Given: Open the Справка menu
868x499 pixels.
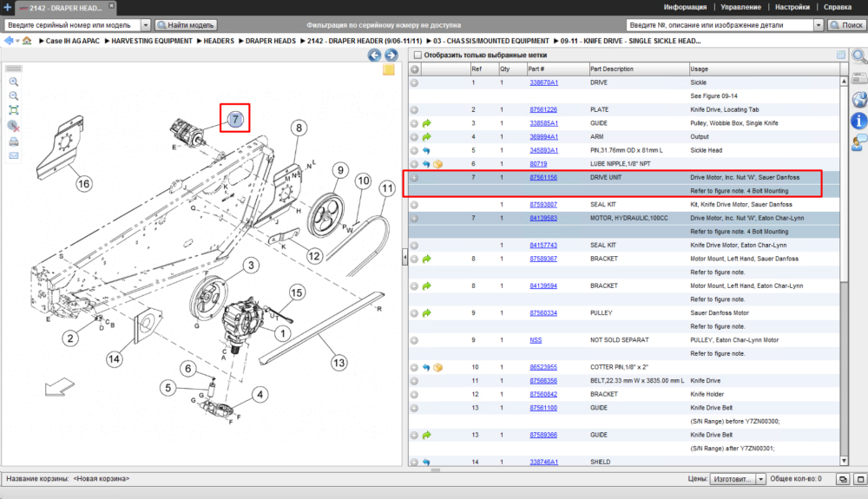Looking at the screenshot, I should point(837,7).
